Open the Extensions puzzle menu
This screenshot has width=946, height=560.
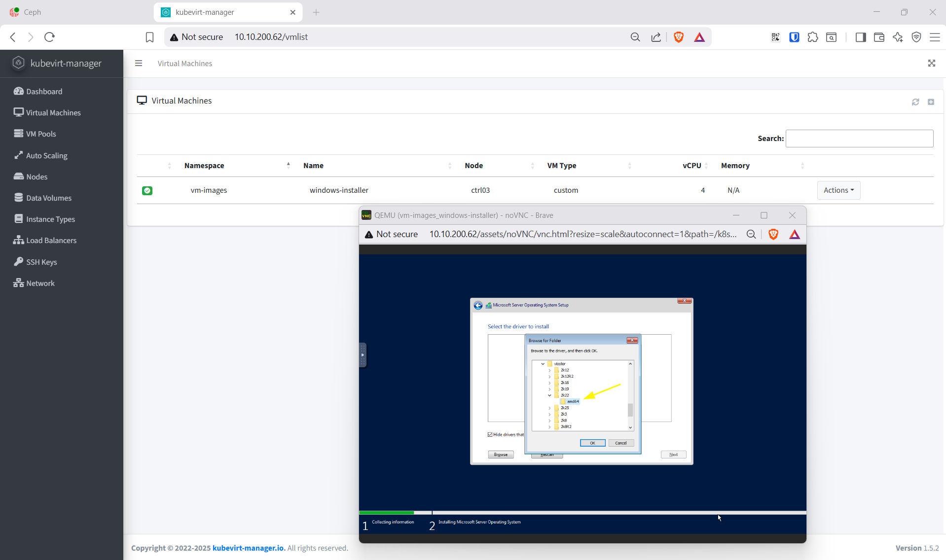pyautogui.click(x=813, y=37)
